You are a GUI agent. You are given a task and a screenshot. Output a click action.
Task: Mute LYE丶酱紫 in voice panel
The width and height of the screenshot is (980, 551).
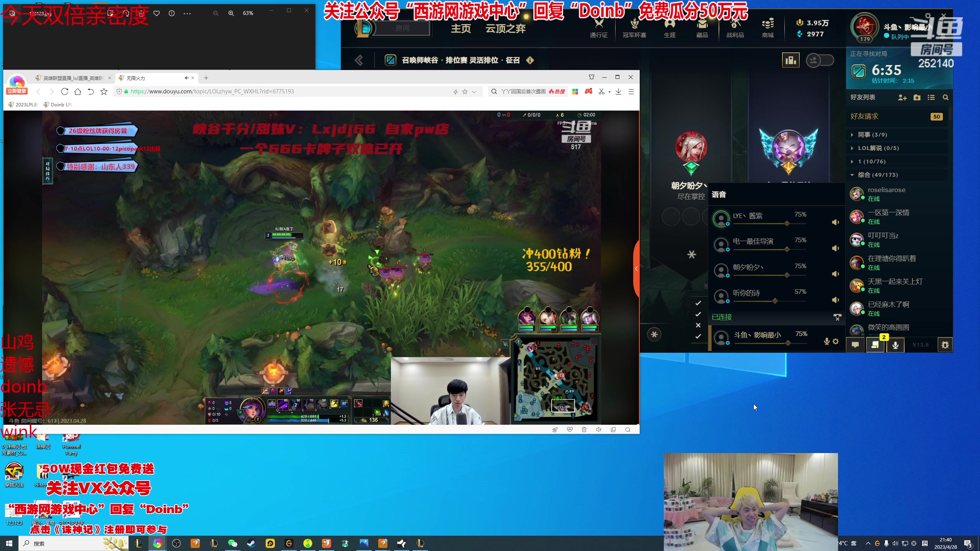pyautogui.click(x=835, y=222)
